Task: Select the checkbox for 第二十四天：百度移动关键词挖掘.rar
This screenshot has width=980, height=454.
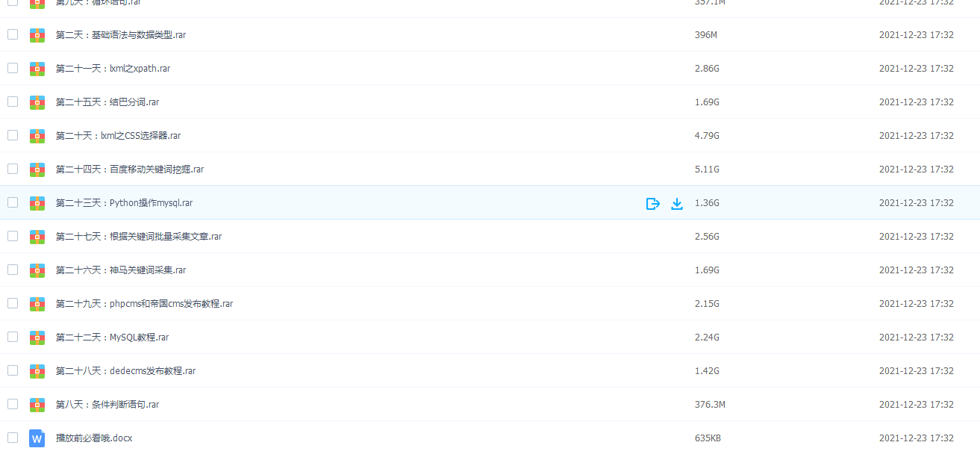Action: coord(13,169)
